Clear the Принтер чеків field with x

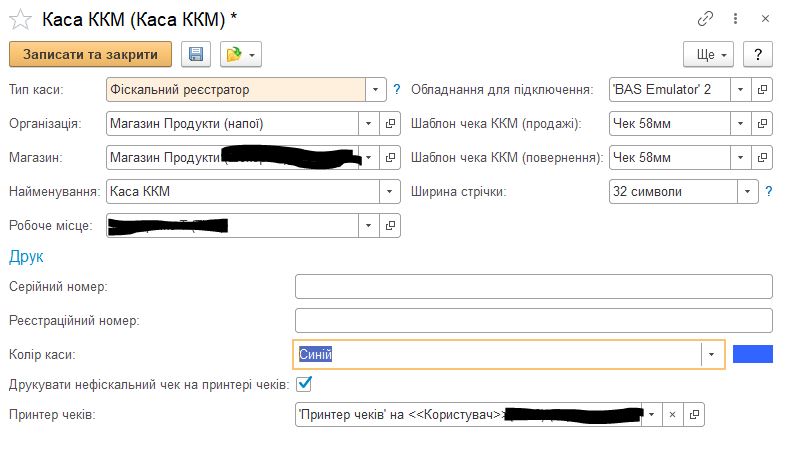[x=673, y=413]
